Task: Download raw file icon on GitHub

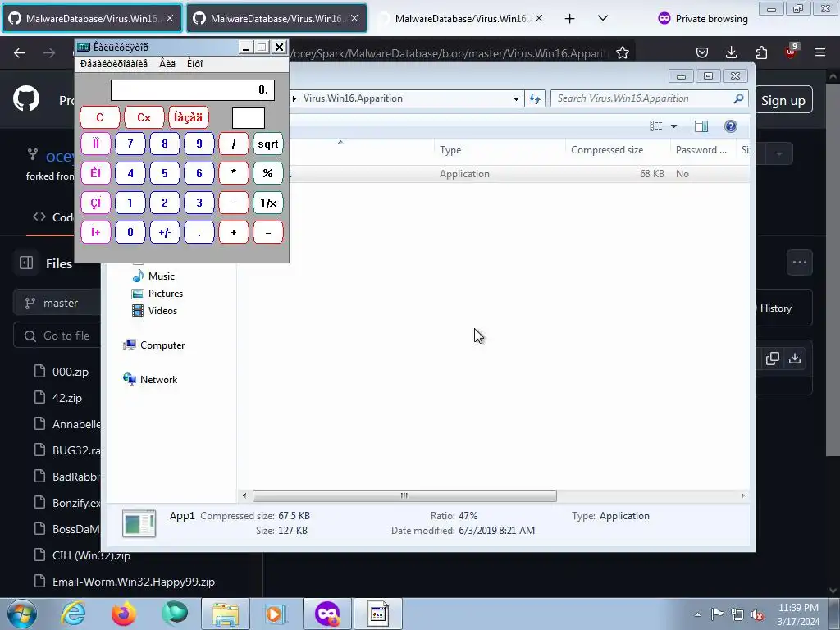Action: coord(795,358)
